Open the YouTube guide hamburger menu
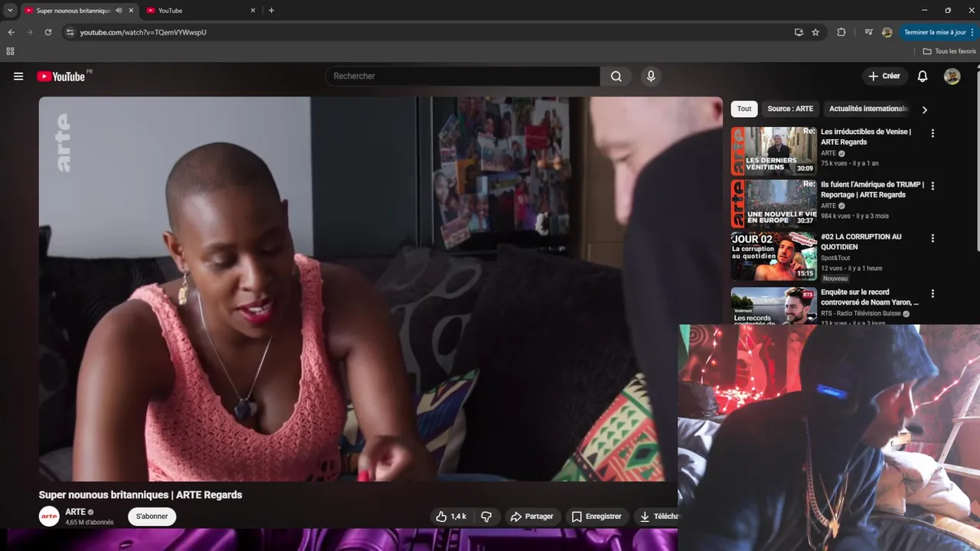980x551 pixels. pyautogui.click(x=18, y=77)
